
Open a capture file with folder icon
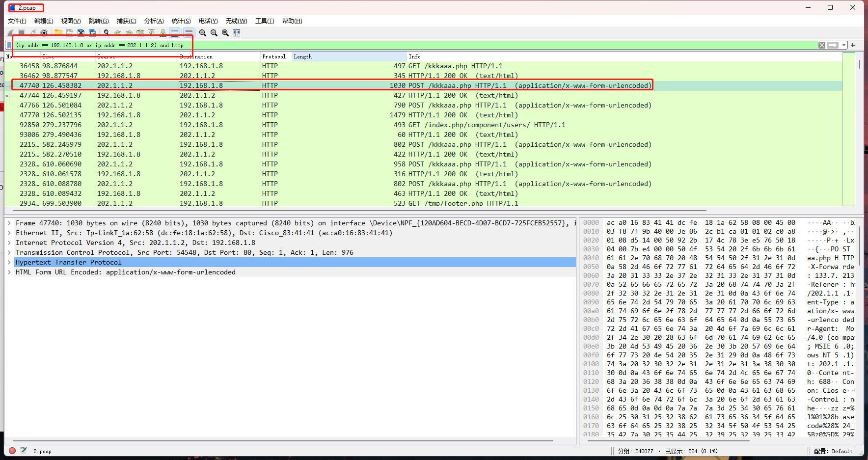(x=58, y=33)
